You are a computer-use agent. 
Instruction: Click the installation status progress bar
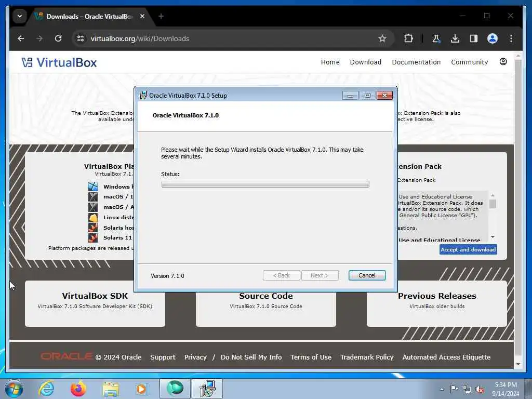(x=265, y=184)
